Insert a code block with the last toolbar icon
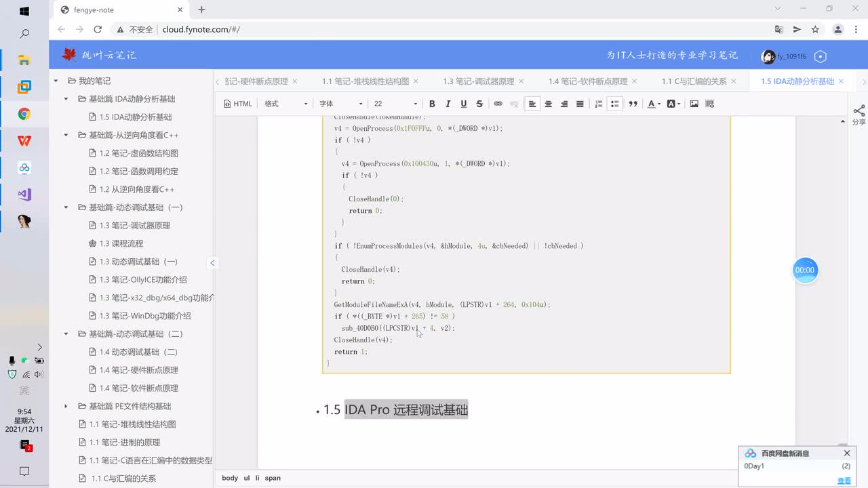Viewport: 868px width, 488px height. click(x=710, y=104)
